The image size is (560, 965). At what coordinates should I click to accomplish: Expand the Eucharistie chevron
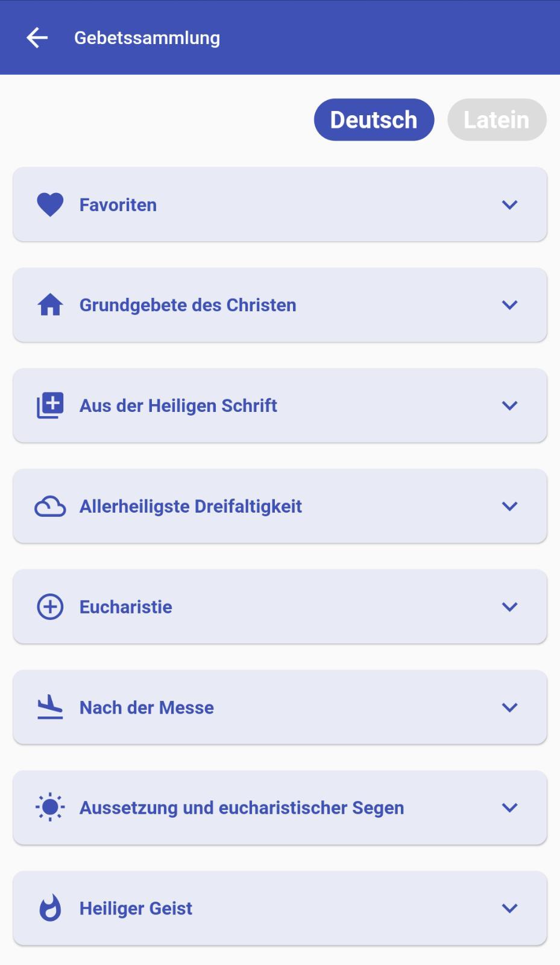point(509,607)
